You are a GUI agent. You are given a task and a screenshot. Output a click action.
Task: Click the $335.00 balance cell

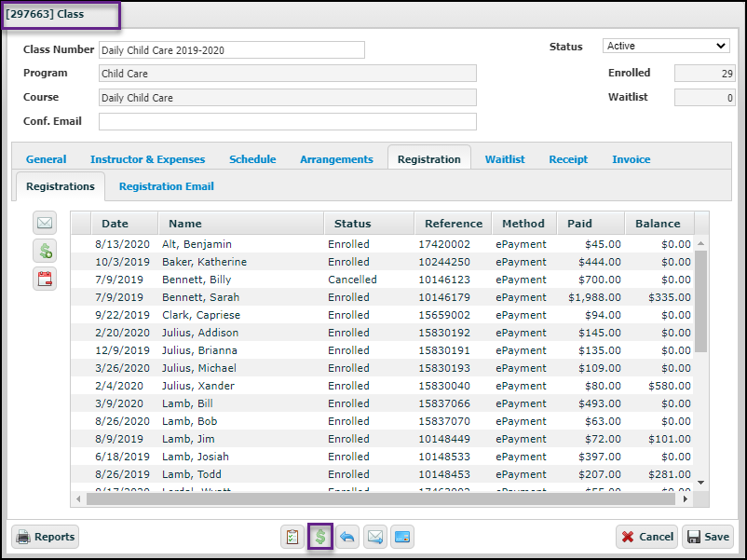click(670, 297)
